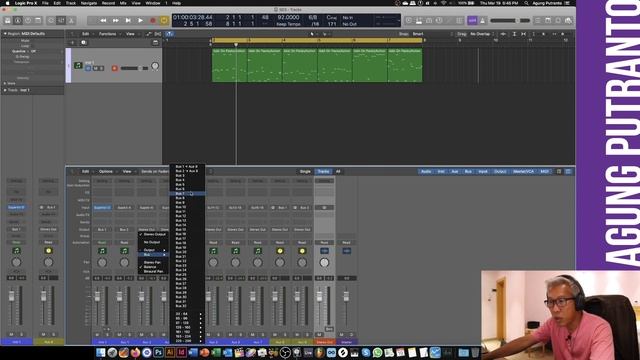Toggle the Aux channel strip filter button
Screen dimensions: 640x360
tap(455, 171)
